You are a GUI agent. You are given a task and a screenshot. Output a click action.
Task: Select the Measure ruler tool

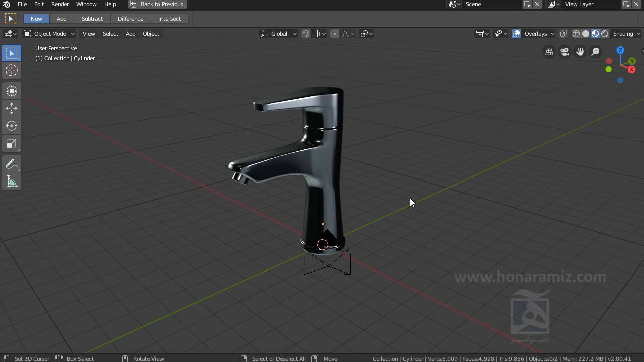12,182
